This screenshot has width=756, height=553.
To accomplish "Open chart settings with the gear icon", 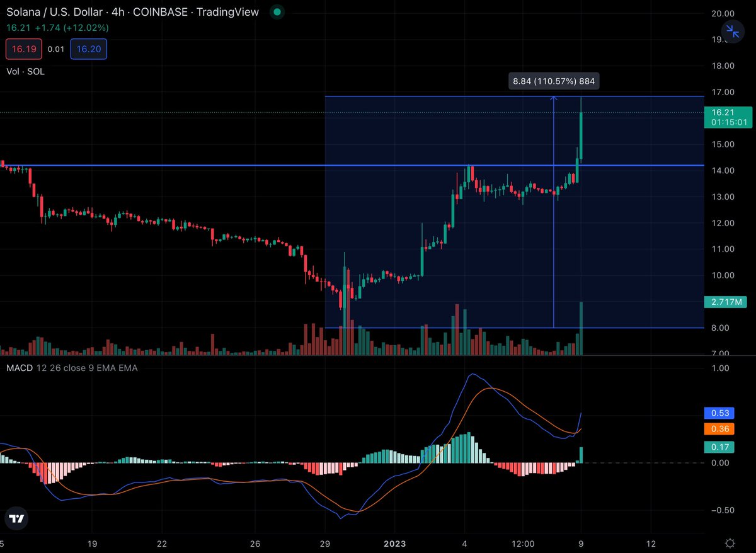I will (730, 542).
